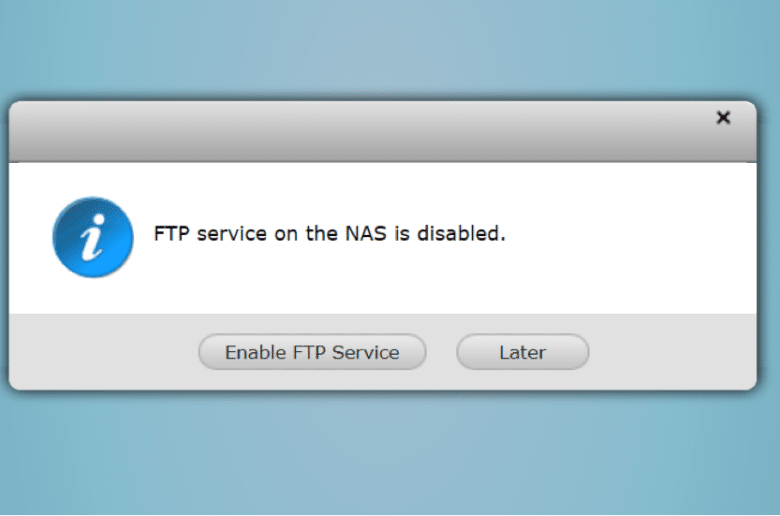Click the blue information icon
Viewport: 780px width, 516px height.
[x=93, y=237]
